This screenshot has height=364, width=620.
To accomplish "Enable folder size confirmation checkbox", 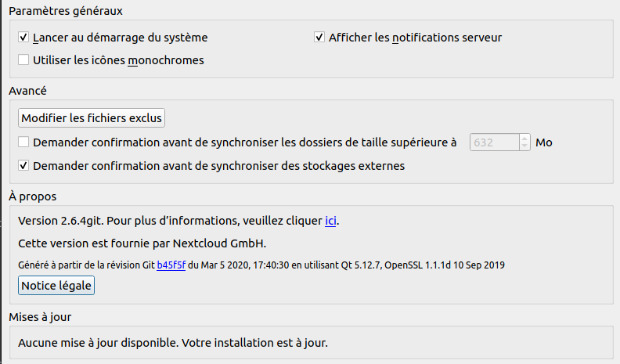I will (23, 142).
